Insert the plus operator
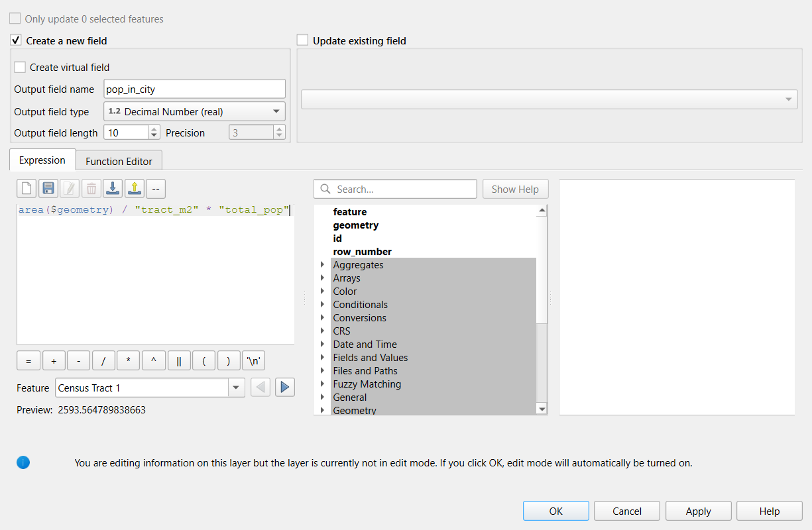 pos(54,361)
